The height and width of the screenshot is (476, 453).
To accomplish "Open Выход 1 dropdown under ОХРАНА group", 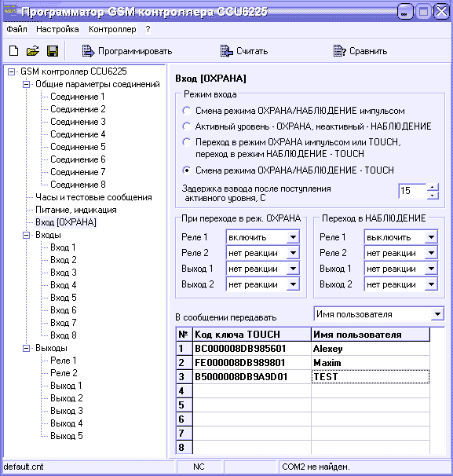I will point(293,269).
